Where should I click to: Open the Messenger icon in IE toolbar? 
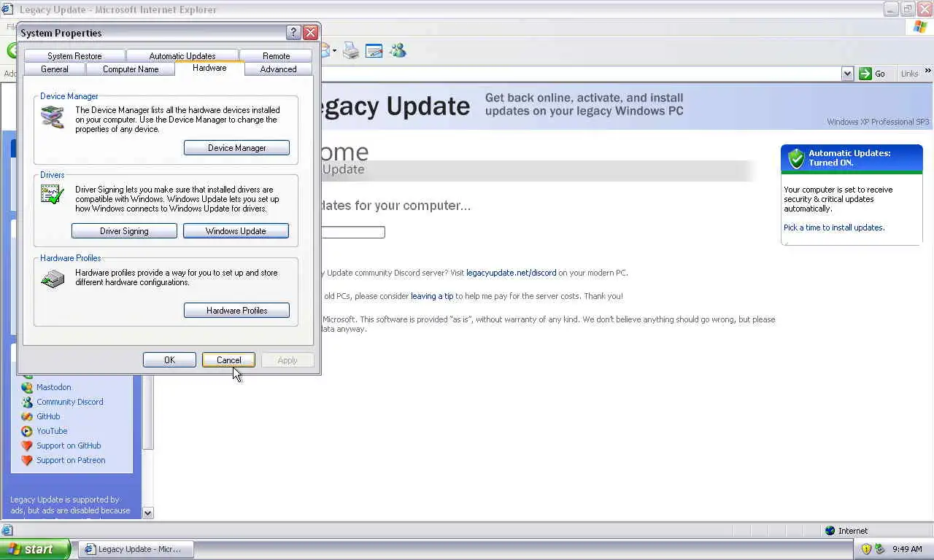[x=397, y=50]
